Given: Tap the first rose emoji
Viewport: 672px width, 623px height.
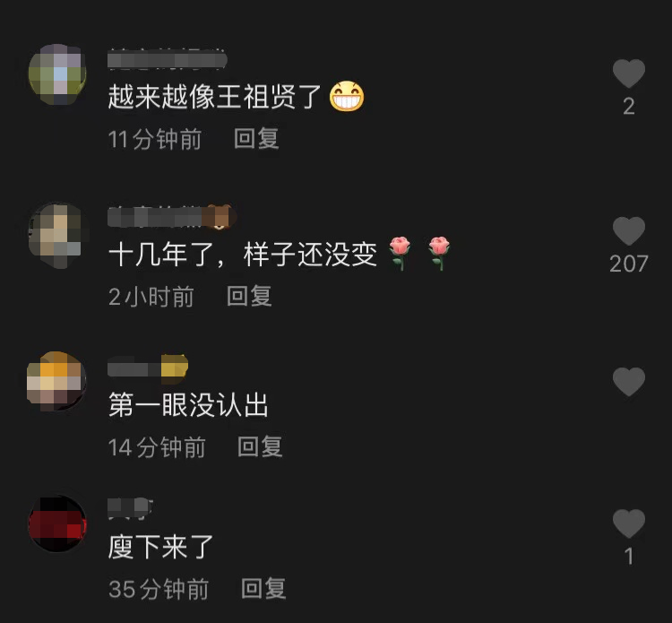Looking at the screenshot, I should tap(400, 253).
